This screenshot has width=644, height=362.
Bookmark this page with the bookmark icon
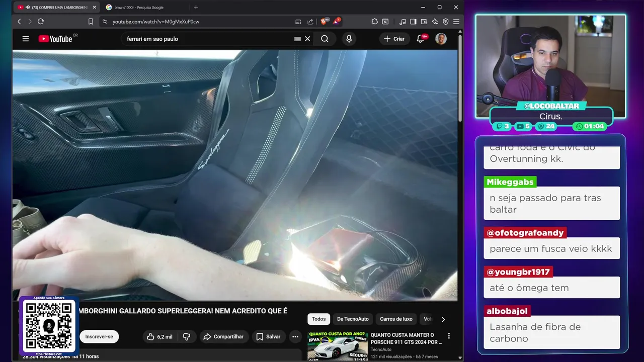coord(91,22)
